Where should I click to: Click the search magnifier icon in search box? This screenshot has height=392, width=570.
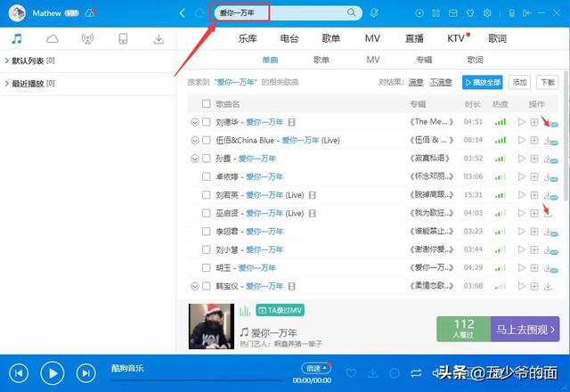click(x=352, y=12)
